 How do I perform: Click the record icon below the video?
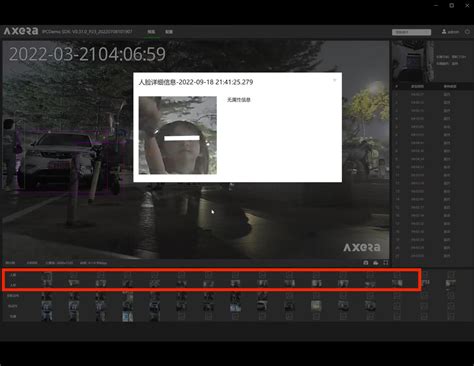click(x=376, y=263)
